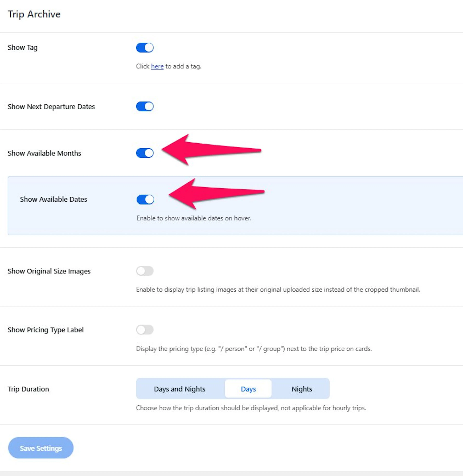Click the red arrow beside Available Dates toggle
The height and width of the screenshot is (476, 463).
(x=216, y=194)
